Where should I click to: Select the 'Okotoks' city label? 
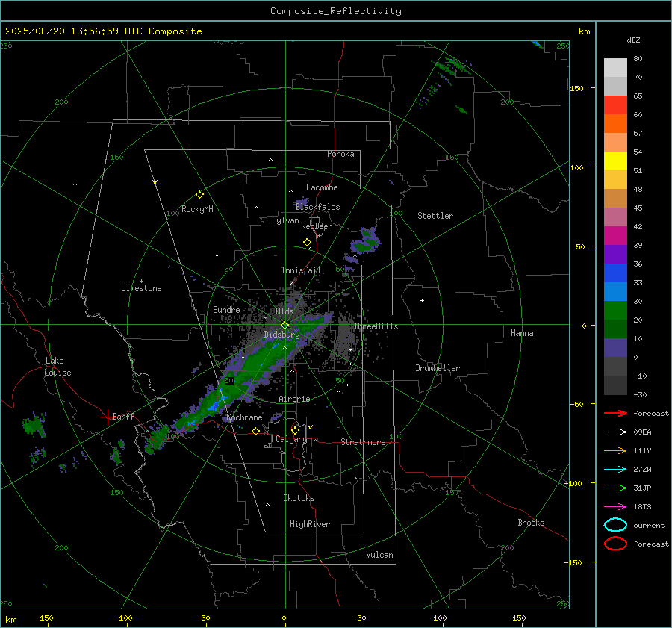tap(299, 498)
